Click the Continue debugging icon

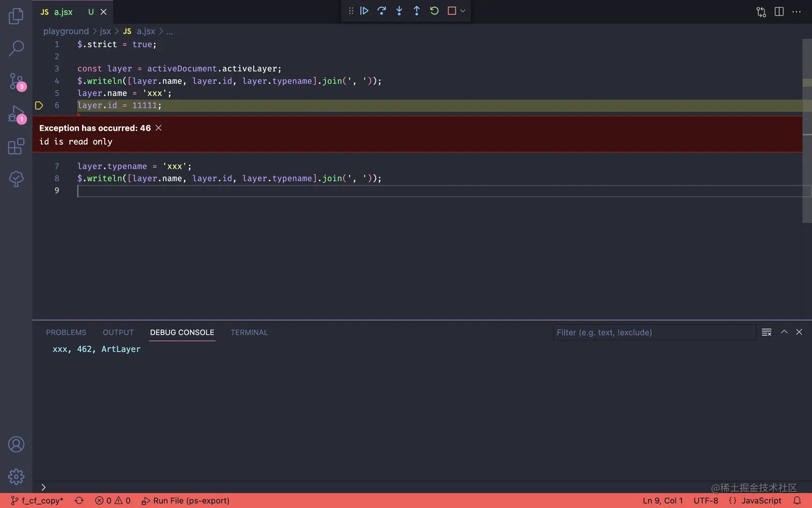coord(364,11)
